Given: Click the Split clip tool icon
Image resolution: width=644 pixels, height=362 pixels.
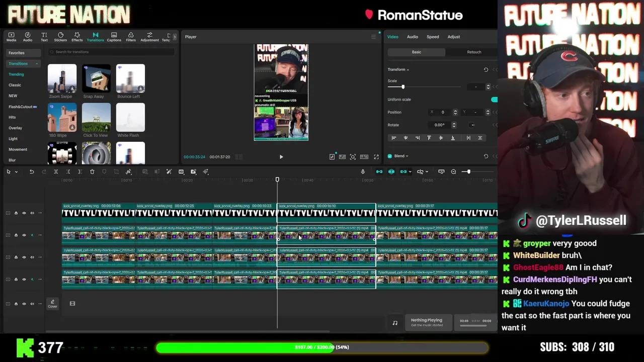Looking at the screenshot, I should tap(56, 172).
